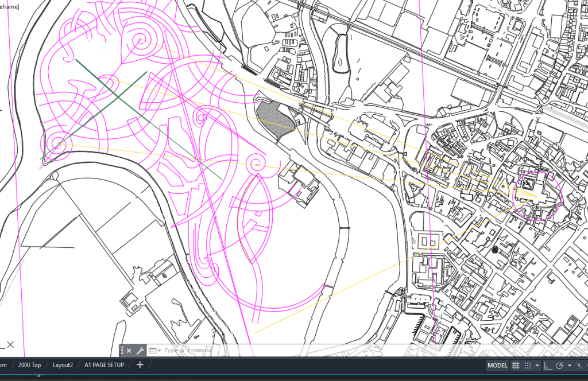
Task: Open command line customize wrench
Action: click(x=140, y=350)
